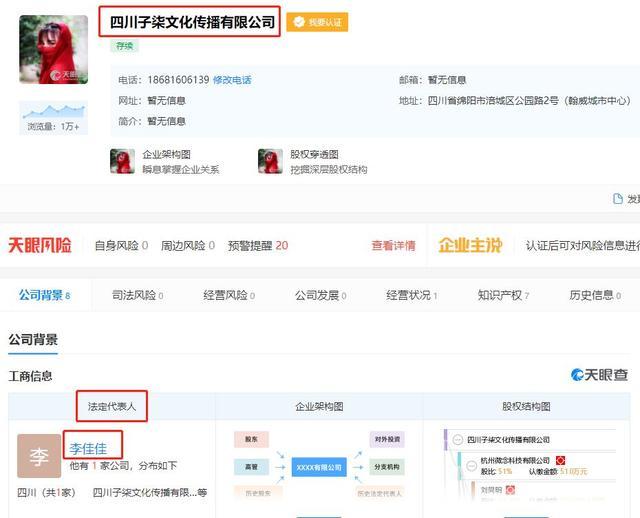Click 预警提醒 20 in risk bar
Viewport: 640px width, 518px height.
point(258,245)
